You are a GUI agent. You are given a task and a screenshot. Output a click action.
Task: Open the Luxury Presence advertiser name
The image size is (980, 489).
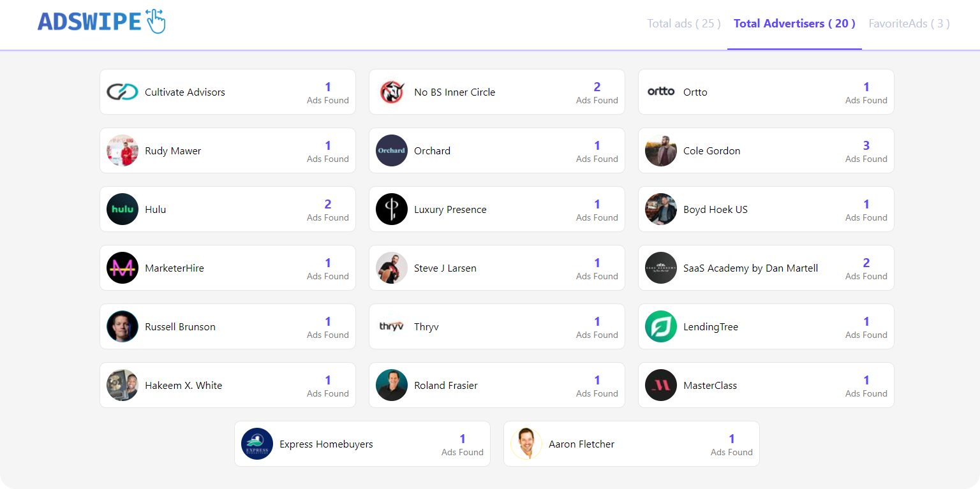[450, 210]
